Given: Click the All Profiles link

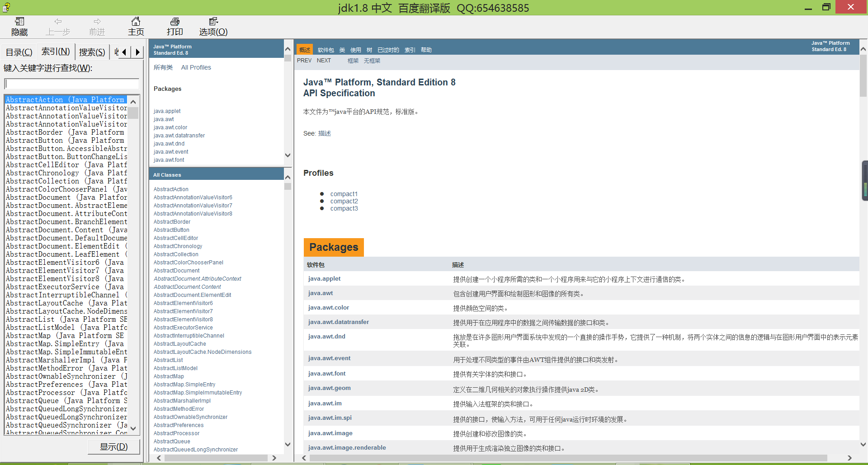Looking at the screenshot, I should tap(196, 67).
